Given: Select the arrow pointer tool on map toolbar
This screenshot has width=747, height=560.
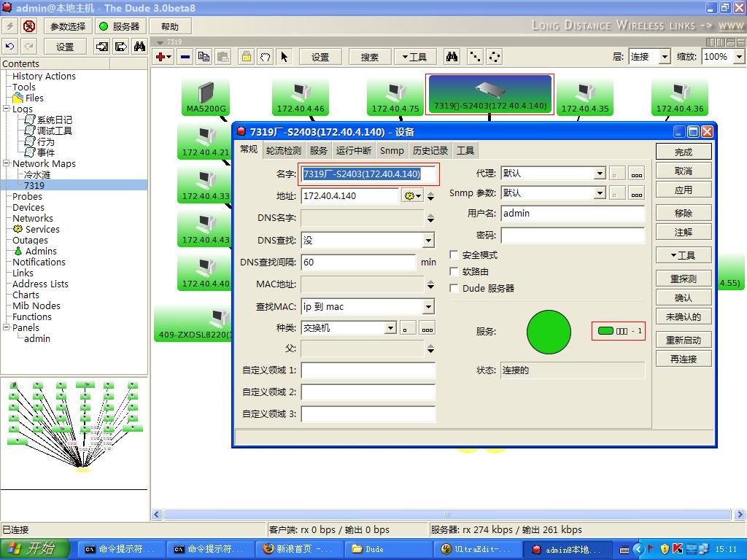Looking at the screenshot, I should 285,57.
